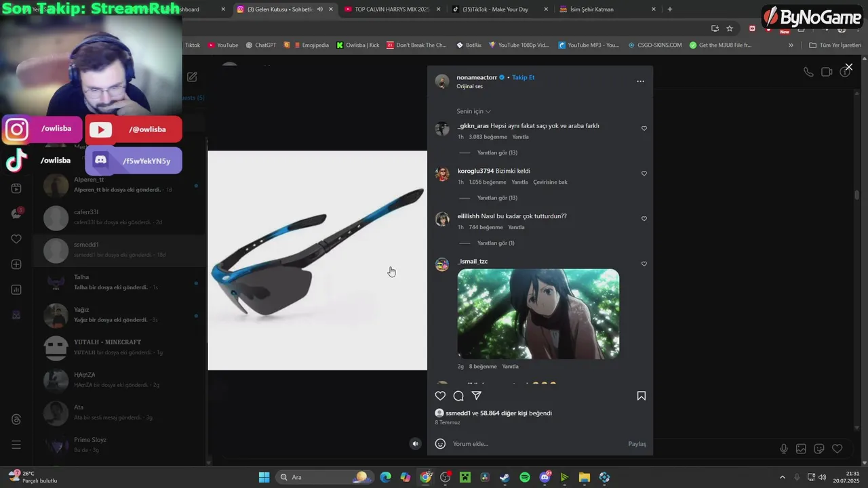
Task: Bookmark this page with star icon
Action: (730, 28)
